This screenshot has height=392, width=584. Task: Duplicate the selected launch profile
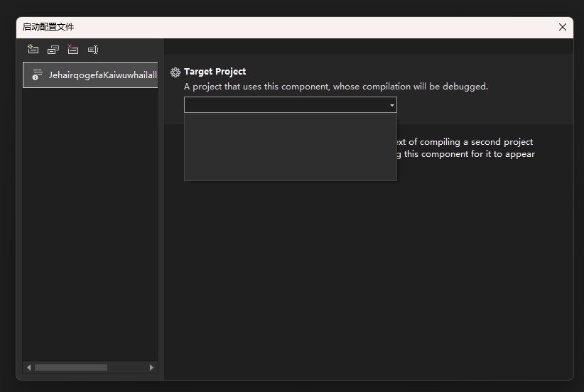point(53,49)
